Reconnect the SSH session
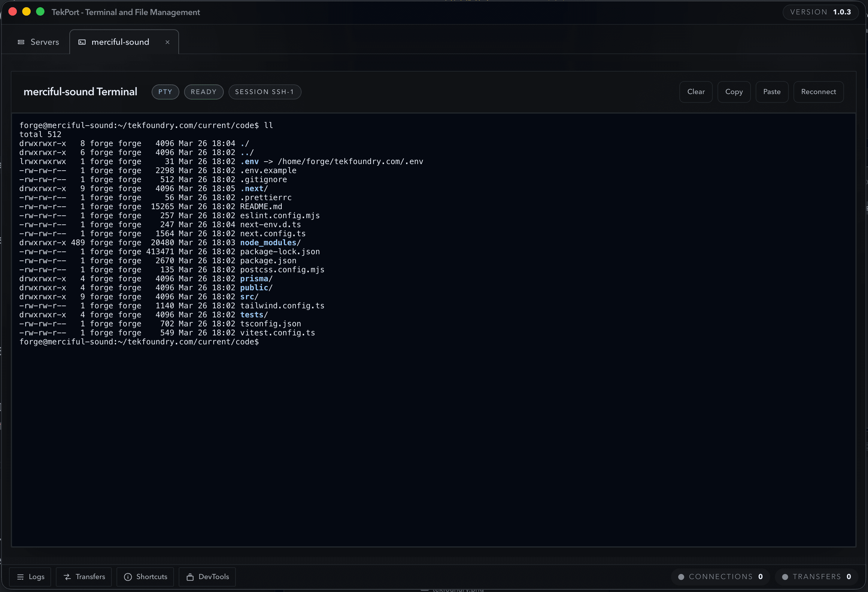Viewport: 868px width, 592px height. 818,92
